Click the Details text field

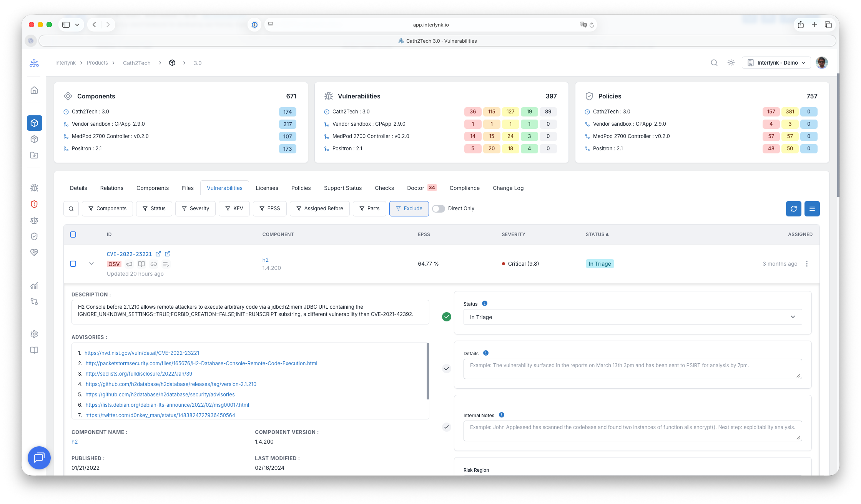pos(633,369)
